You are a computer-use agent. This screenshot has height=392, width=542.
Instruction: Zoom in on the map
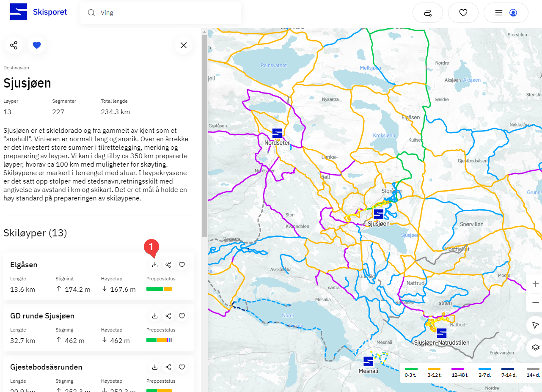pos(536,284)
